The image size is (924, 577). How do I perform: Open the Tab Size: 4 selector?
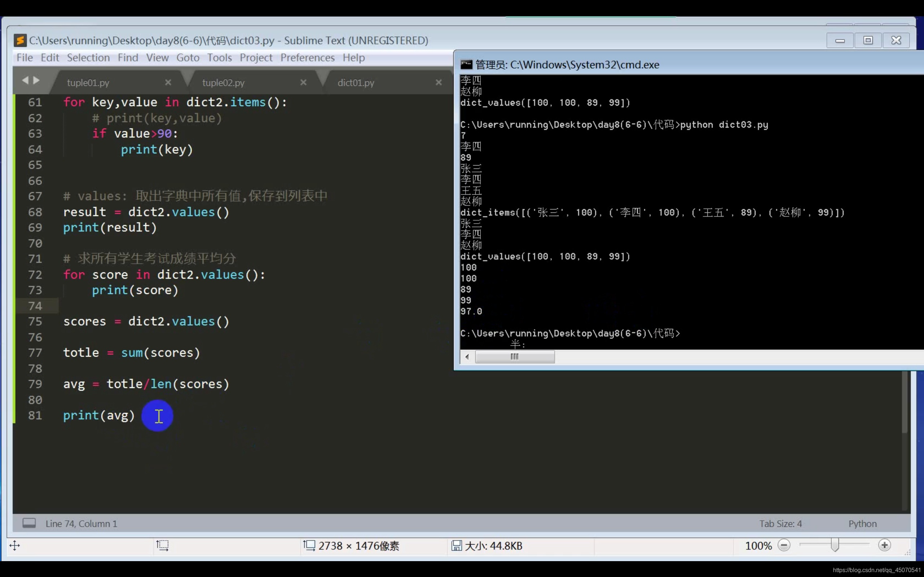coord(780,524)
